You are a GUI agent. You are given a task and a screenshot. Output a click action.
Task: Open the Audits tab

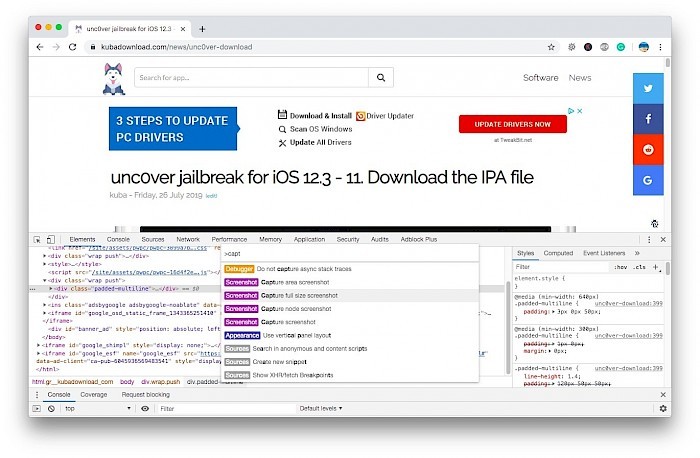click(x=379, y=240)
